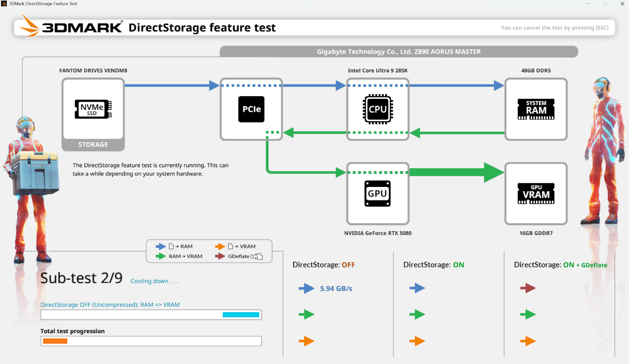Click the 'FANTOM DRIVES VENOM8' drive name

[93, 71]
